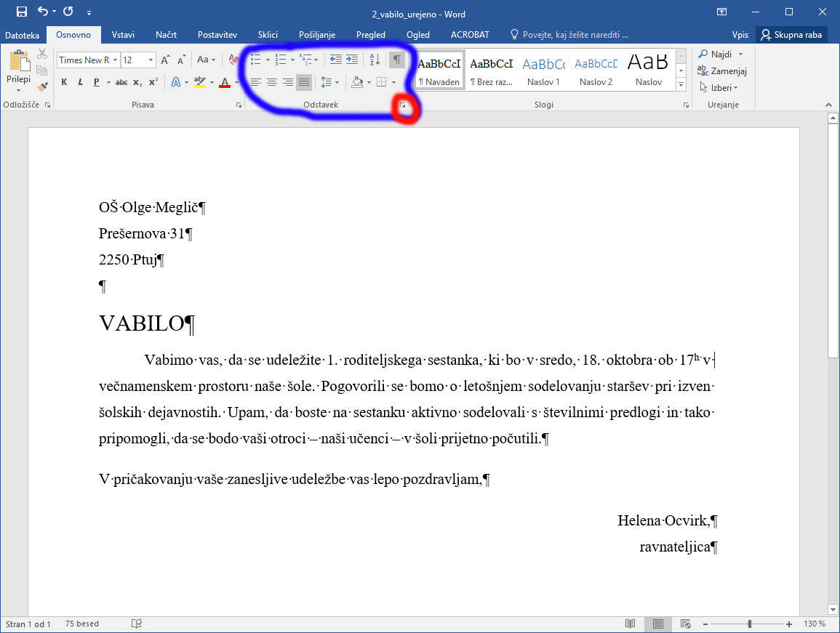
Task: Apply the yellow text highlight color
Action: pos(200,82)
